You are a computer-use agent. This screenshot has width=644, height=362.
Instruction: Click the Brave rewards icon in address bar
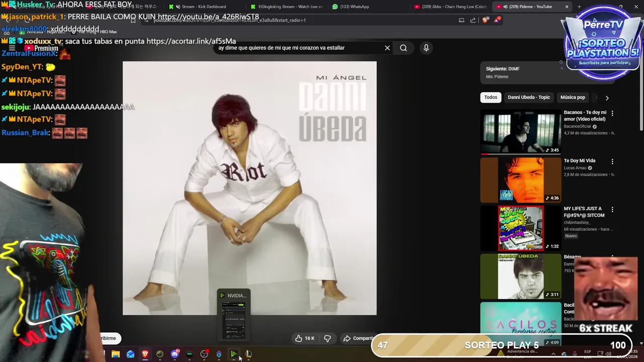click(497, 20)
